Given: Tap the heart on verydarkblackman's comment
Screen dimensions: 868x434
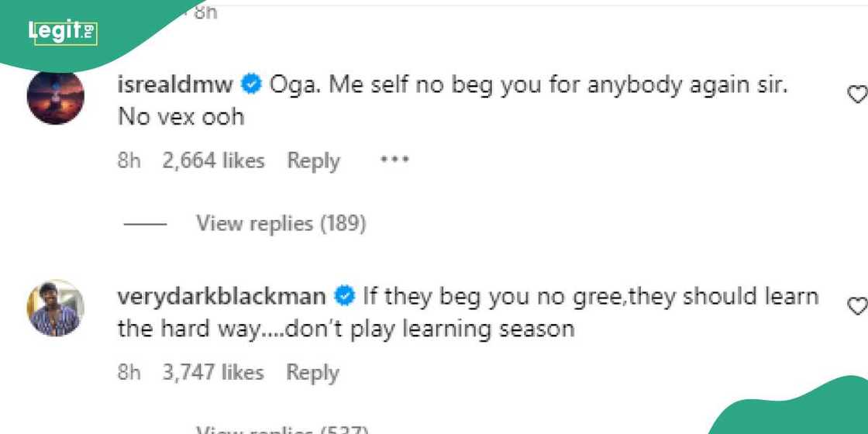Looking at the screenshot, I should pyautogui.click(x=856, y=306).
